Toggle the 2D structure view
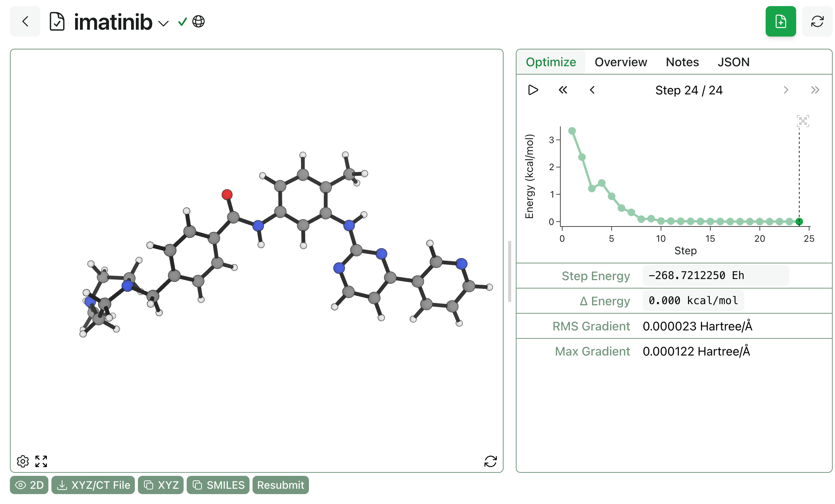This screenshot has height=504, width=835. tap(29, 485)
